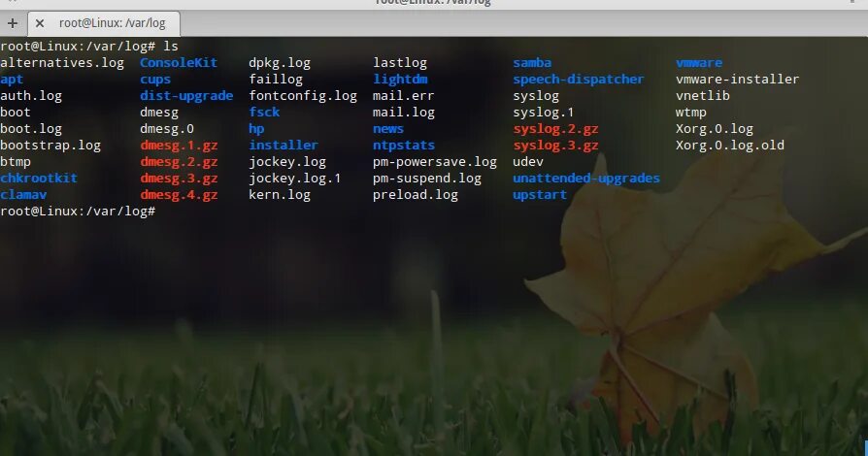Click the hp directory name
Image resolution: width=868 pixels, height=456 pixels.
pyautogui.click(x=256, y=129)
